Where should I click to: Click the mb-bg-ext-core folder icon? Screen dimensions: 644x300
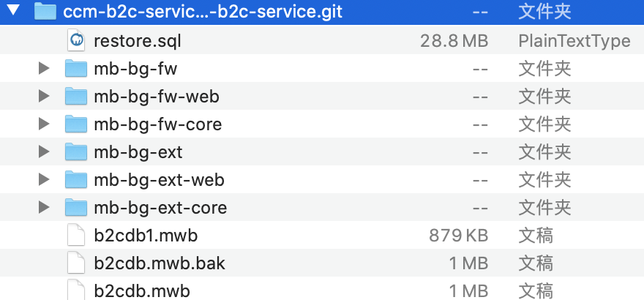(76, 207)
